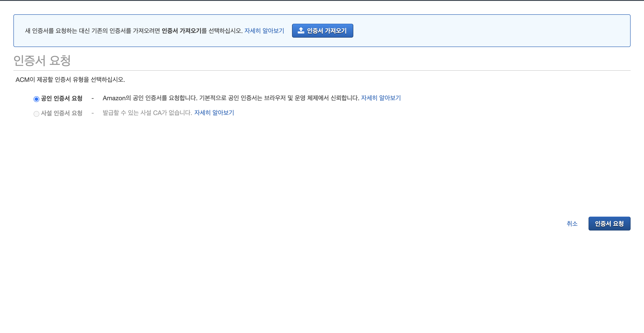
Task: Select the 공인 인증서 요청 radio button
Action: click(36, 99)
